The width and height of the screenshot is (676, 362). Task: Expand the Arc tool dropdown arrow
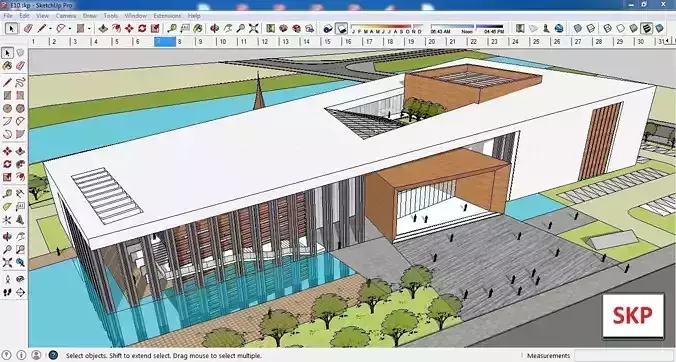[x=70, y=29]
